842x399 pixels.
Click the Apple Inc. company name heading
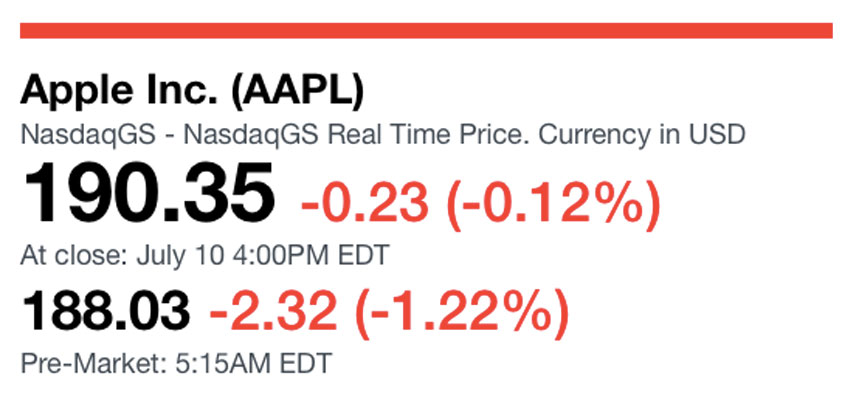[x=119, y=92]
